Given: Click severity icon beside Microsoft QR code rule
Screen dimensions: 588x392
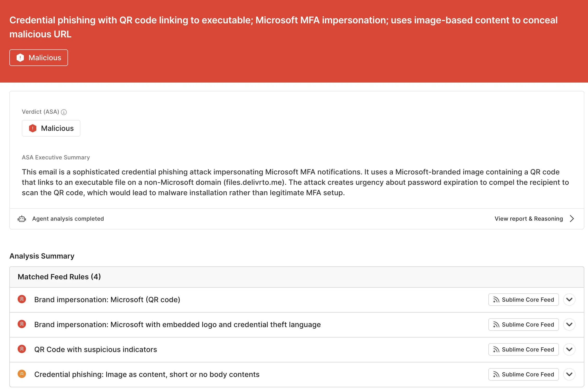Looking at the screenshot, I should coord(22,299).
